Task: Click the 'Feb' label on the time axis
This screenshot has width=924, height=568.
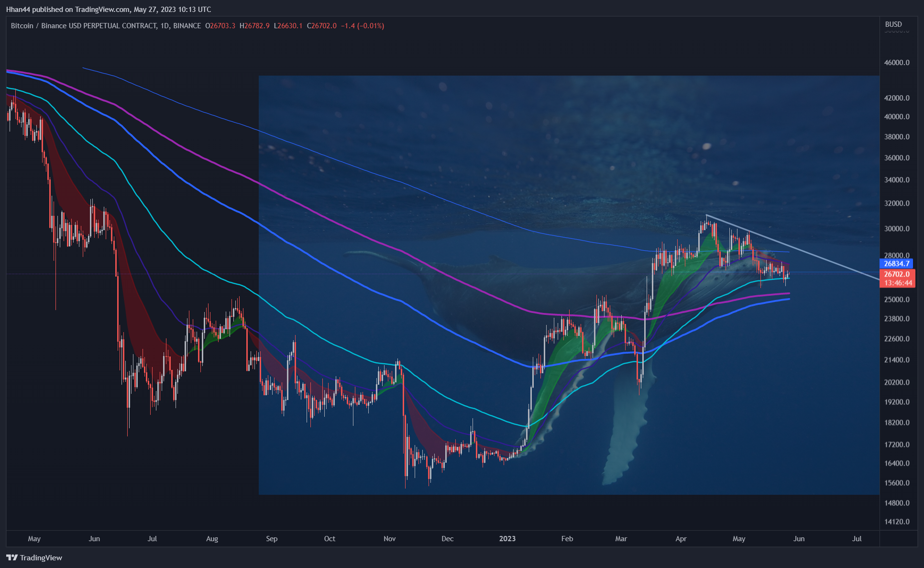Action: (x=567, y=539)
